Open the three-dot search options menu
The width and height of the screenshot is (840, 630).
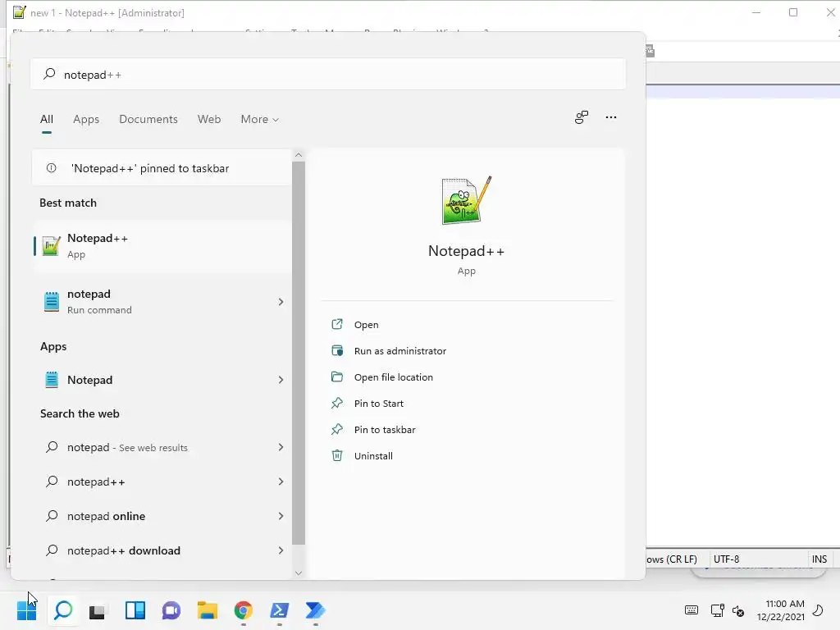(x=610, y=117)
